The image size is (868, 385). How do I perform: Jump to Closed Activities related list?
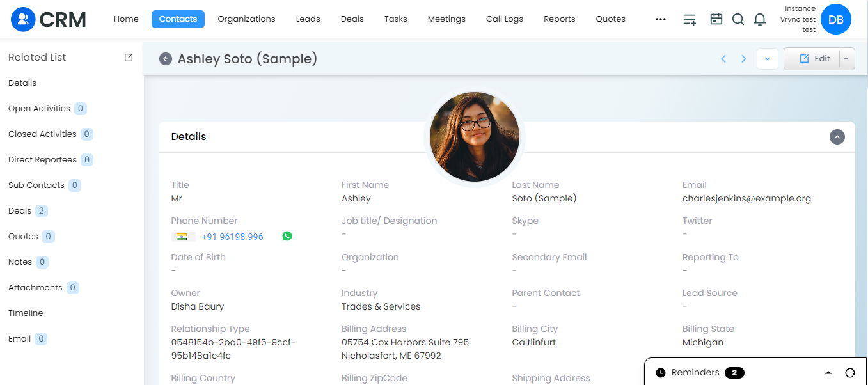click(x=42, y=134)
